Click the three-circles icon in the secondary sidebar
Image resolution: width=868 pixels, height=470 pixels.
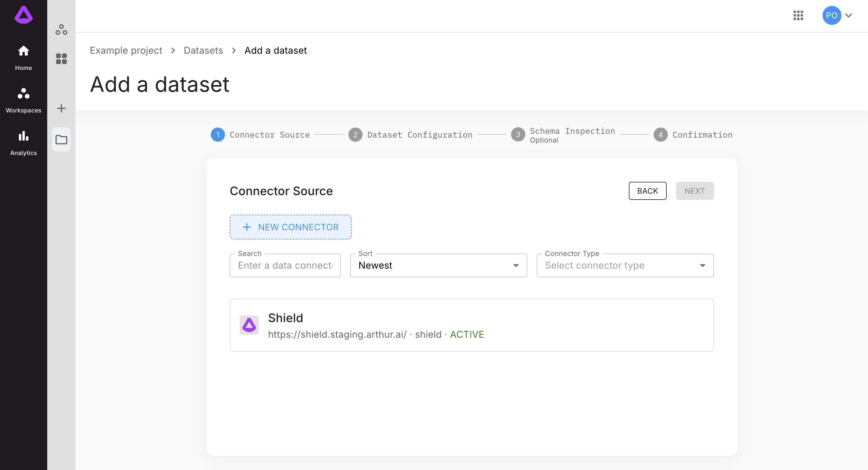coord(61,30)
